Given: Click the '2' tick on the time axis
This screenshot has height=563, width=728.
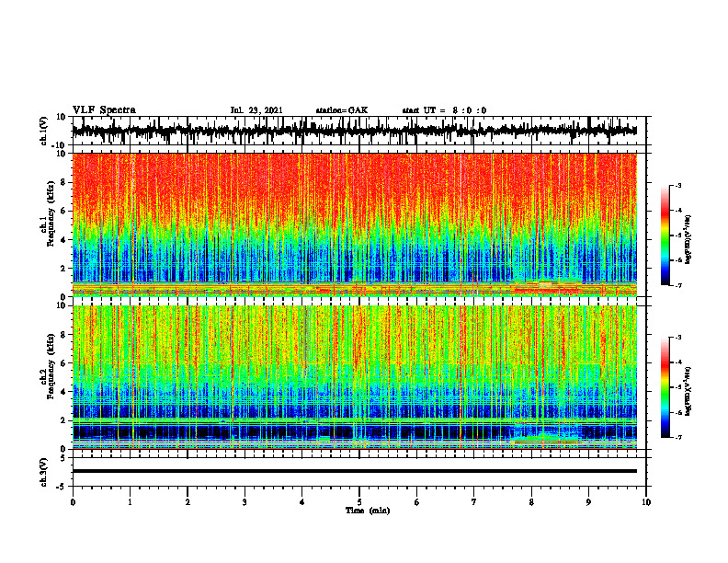Looking at the screenshot, I should point(188,502).
